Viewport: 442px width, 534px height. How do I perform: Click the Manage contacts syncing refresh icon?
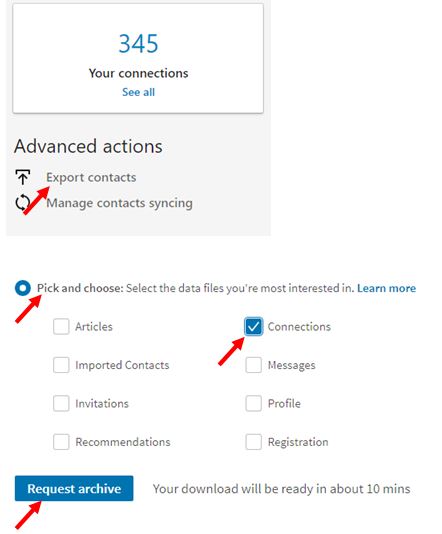[23, 203]
